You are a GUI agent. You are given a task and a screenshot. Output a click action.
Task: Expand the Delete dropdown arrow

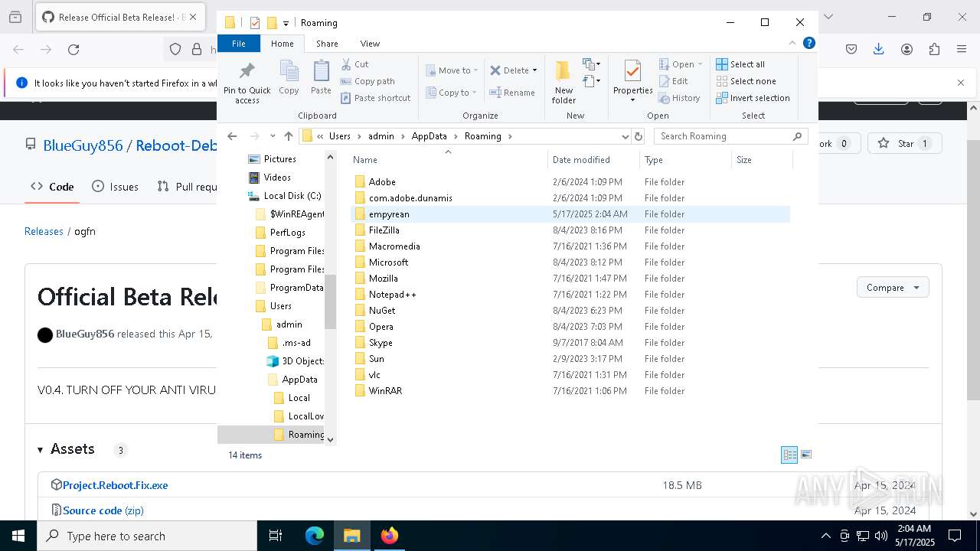(x=534, y=70)
